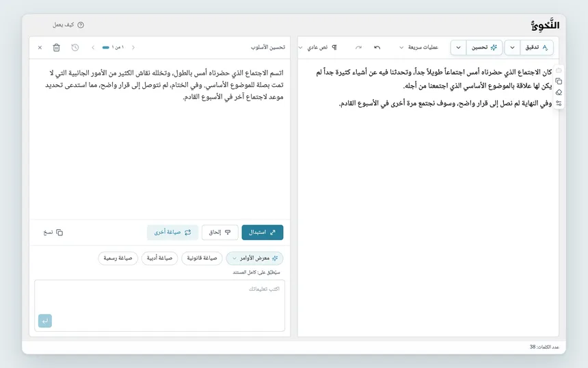Select the صياغة رسمية formal style chip

click(118, 259)
